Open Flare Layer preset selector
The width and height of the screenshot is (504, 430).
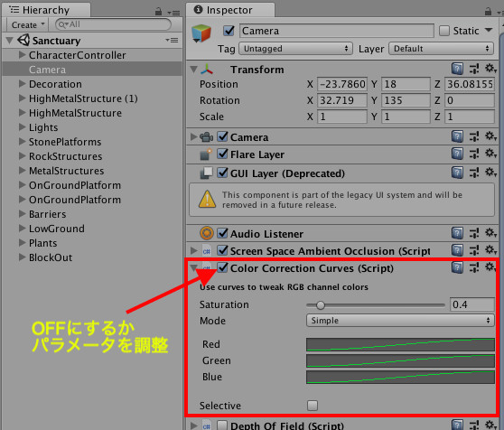[x=474, y=154]
